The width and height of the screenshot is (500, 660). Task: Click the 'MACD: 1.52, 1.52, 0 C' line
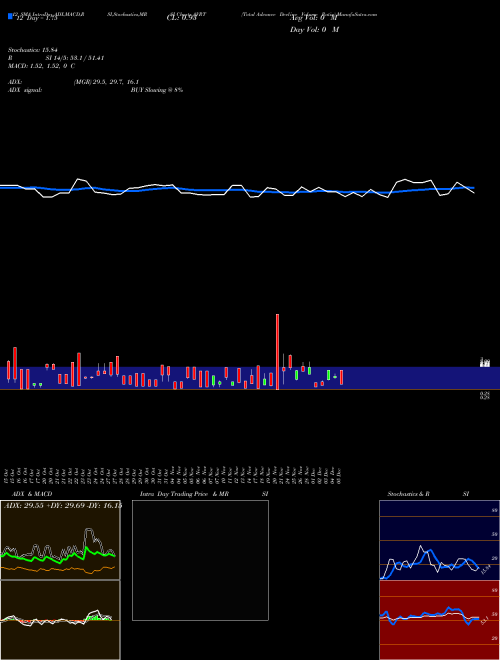(x=42, y=66)
